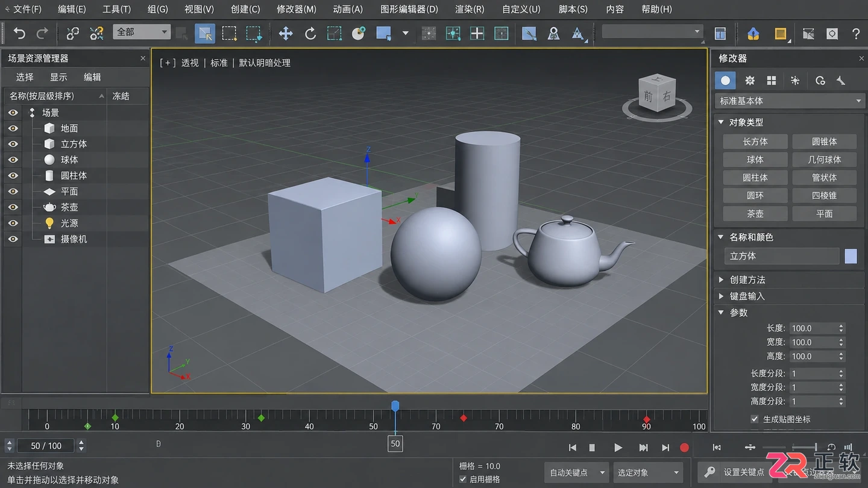Viewport: 868px width, 488px height.
Task: Hide the 圆柱体 object
Action: click(13, 175)
